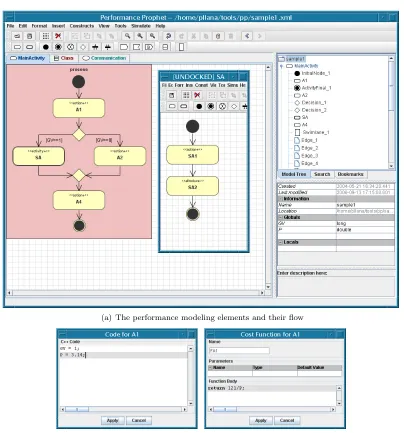
Task: Click Cancel in Code for A1 dialog
Action: (139, 420)
